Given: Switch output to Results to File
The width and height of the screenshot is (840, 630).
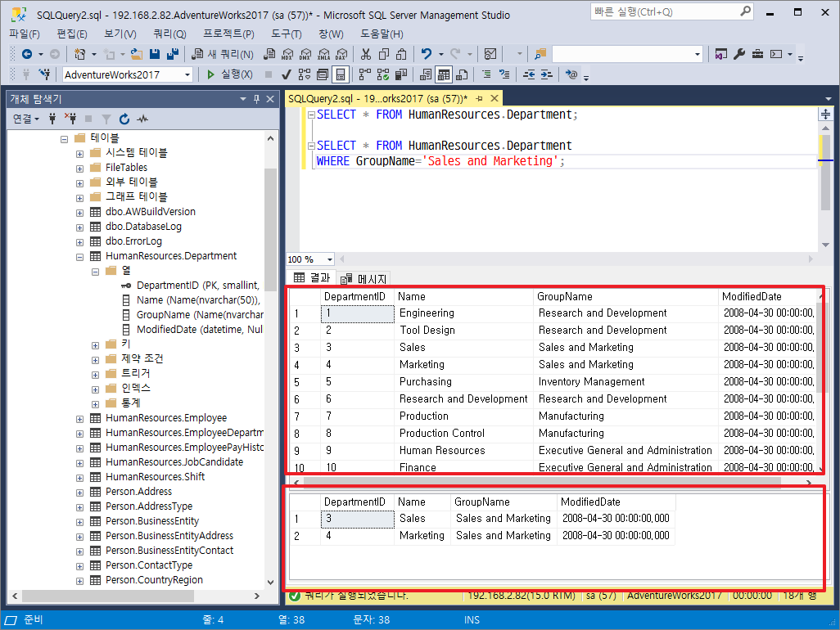Looking at the screenshot, I should pos(462,74).
